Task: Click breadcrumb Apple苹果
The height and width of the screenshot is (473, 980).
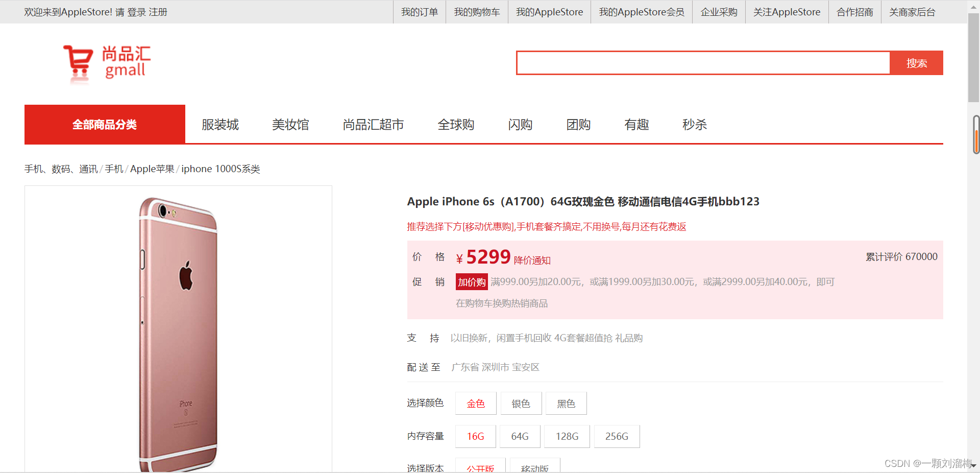Action: click(152, 169)
